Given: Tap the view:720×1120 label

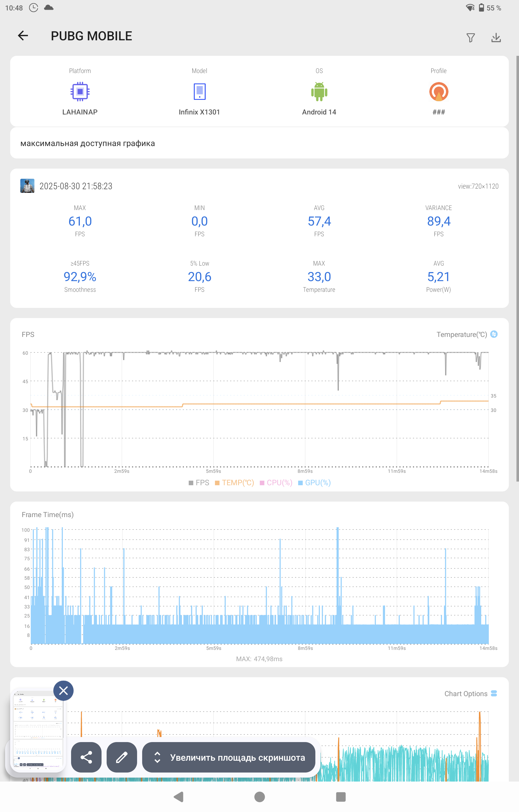Looking at the screenshot, I should tap(478, 186).
